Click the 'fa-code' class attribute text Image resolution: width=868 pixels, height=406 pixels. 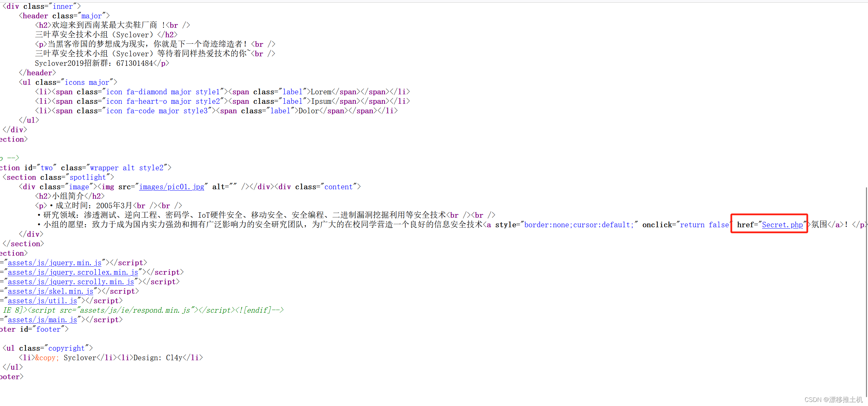[x=140, y=111]
